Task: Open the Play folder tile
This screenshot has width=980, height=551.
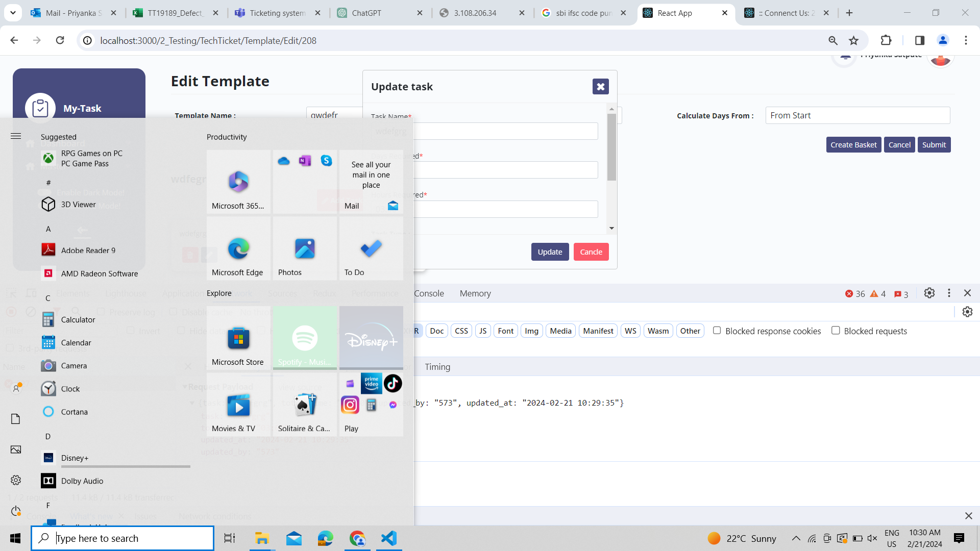Action: [x=371, y=405]
